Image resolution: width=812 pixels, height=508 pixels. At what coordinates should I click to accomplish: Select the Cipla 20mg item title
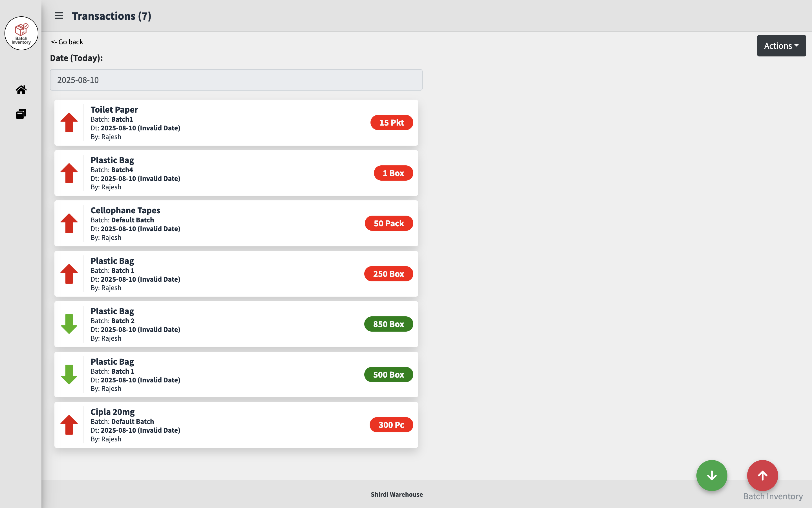point(112,412)
